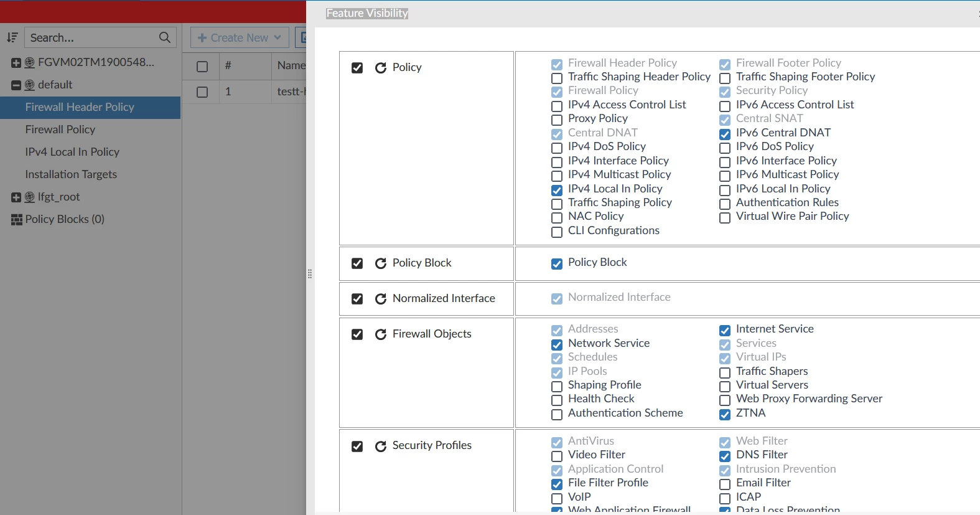The height and width of the screenshot is (515, 980).
Task: Click the globe icon beside lfgt_root
Action: [x=29, y=197]
